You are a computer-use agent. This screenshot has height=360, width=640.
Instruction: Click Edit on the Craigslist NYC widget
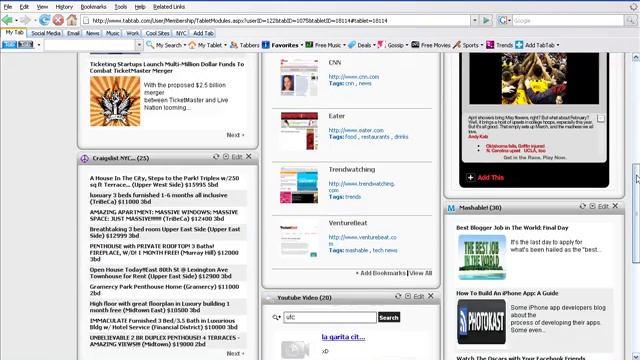pos(237,157)
